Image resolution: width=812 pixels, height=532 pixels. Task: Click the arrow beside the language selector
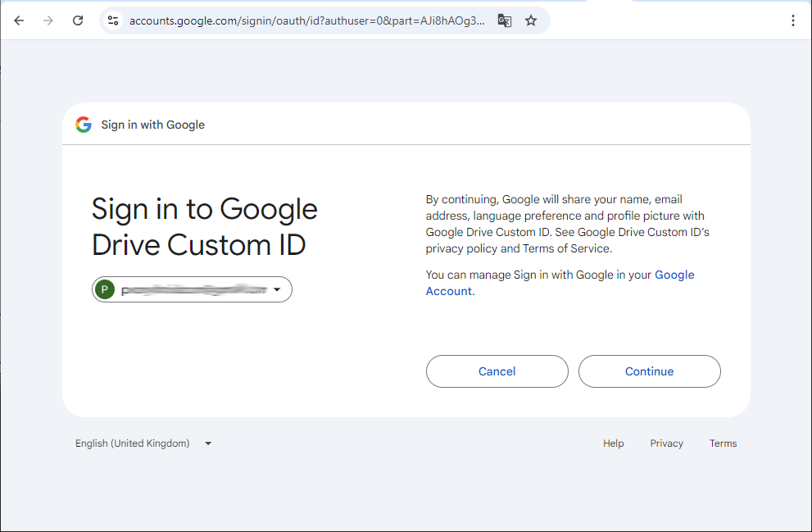coord(208,443)
